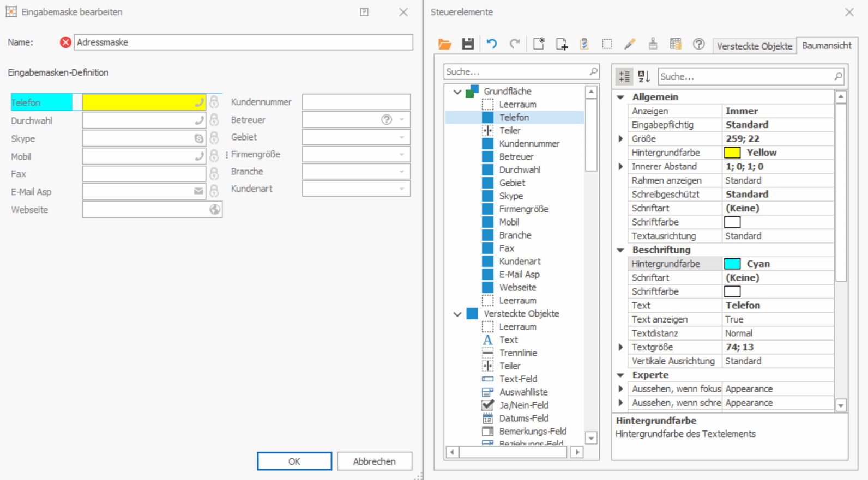Expand the Größe property row
Viewport: 868px width, 480px height.
click(620, 139)
